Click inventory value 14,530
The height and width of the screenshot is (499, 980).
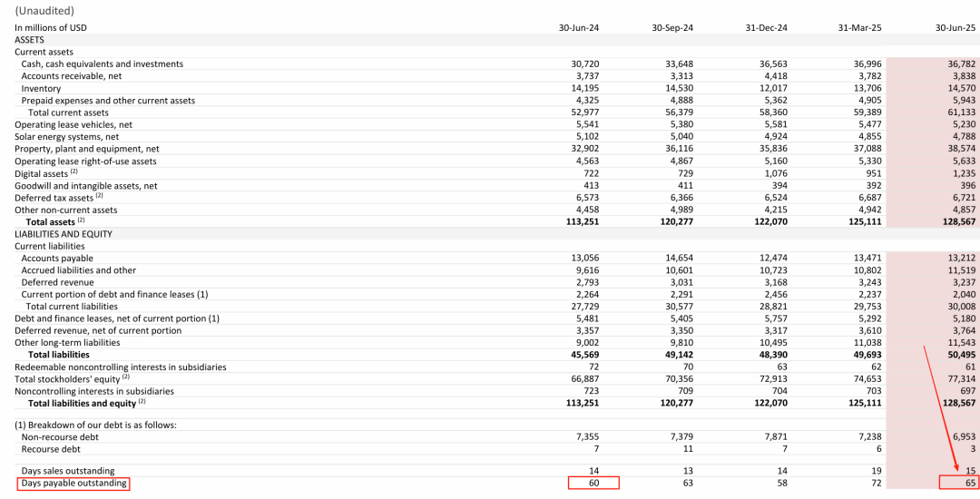pyautogui.click(x=679, y=88)
